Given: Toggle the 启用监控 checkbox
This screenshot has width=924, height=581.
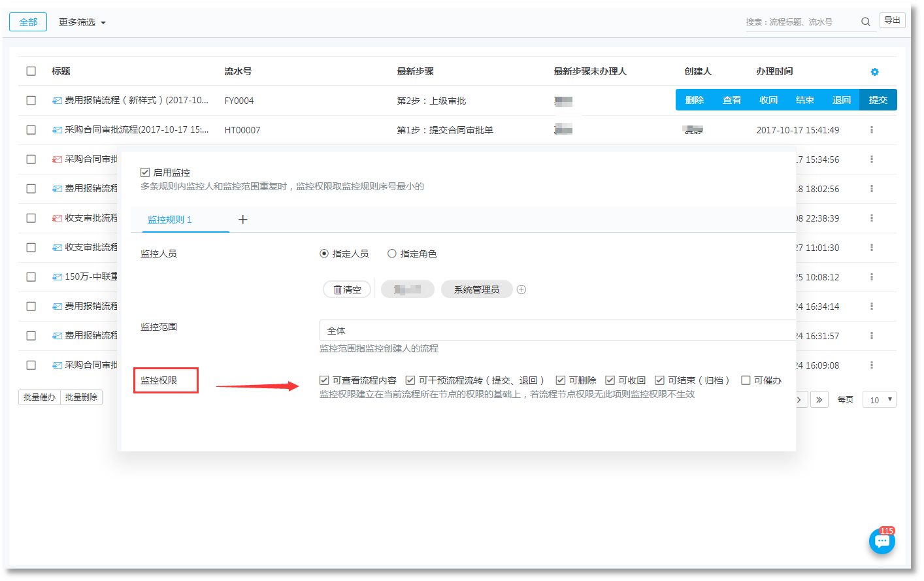Looking at the screenshot, I should point(145,173).
